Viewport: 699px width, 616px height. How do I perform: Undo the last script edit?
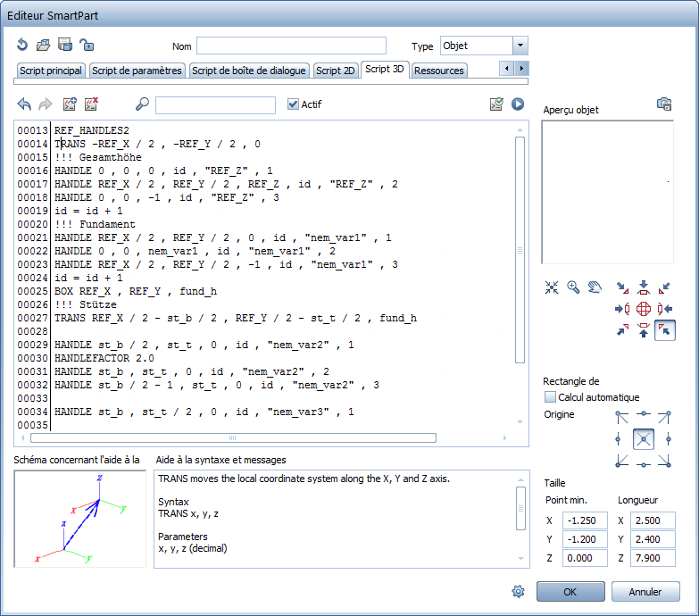(24, 104)
